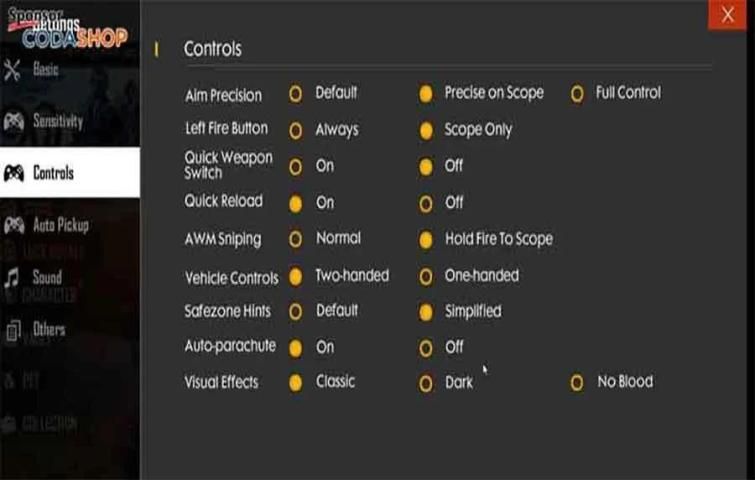Click the music note Sound icon
The image size is (755, 480).
(x=13, y=278)
